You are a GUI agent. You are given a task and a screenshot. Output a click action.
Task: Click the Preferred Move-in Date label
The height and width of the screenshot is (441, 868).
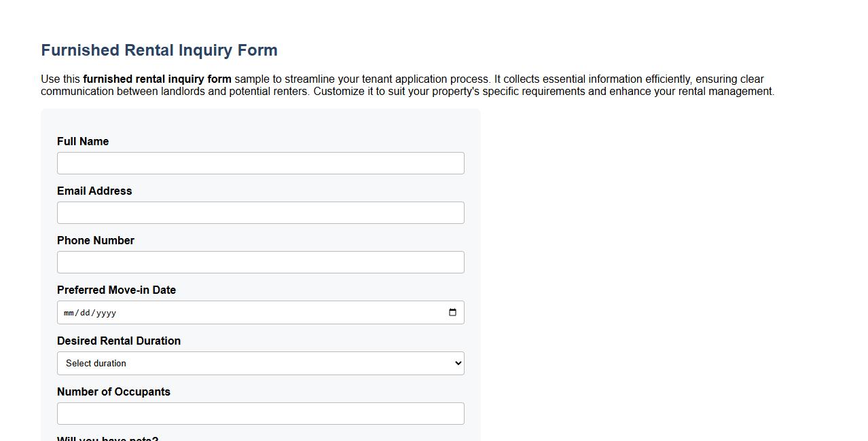click(116, 290)
